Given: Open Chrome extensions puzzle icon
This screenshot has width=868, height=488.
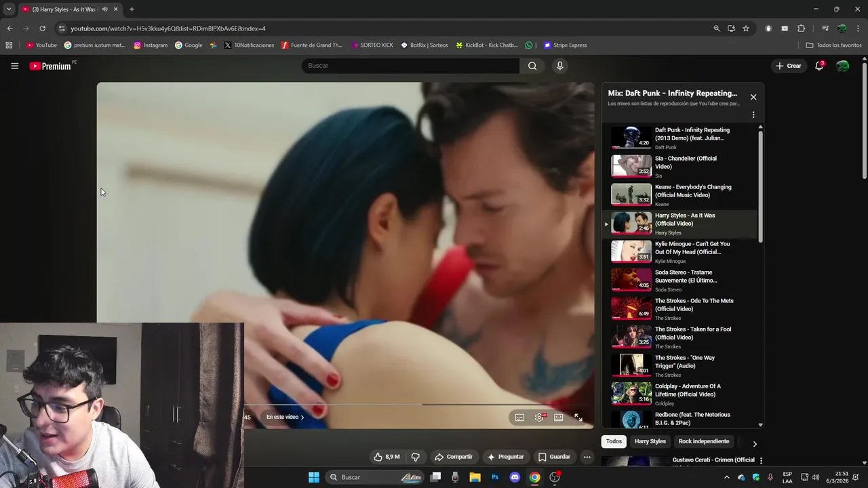Looking at the screenshot, I should (801, 28).
